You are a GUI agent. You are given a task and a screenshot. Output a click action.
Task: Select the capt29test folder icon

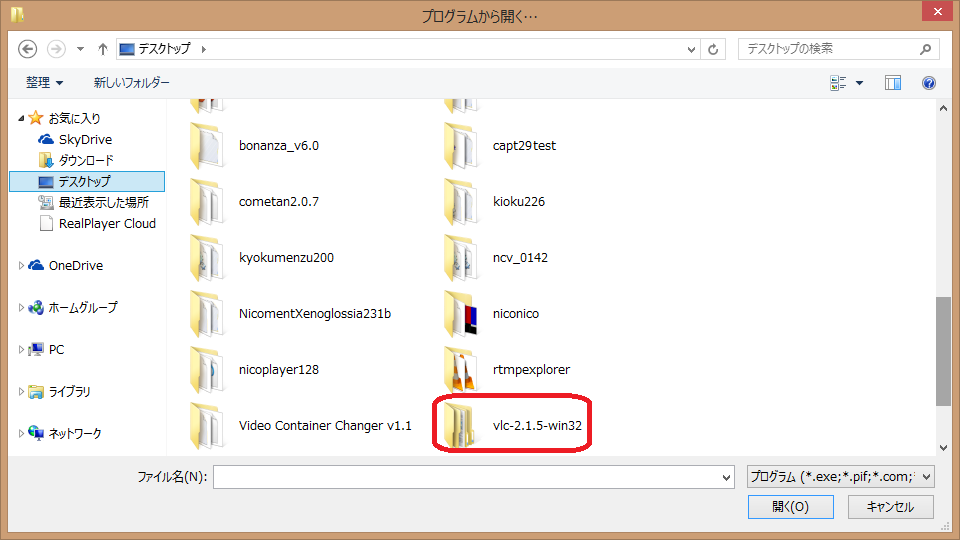pyautogui.click(x=460, y=146)
